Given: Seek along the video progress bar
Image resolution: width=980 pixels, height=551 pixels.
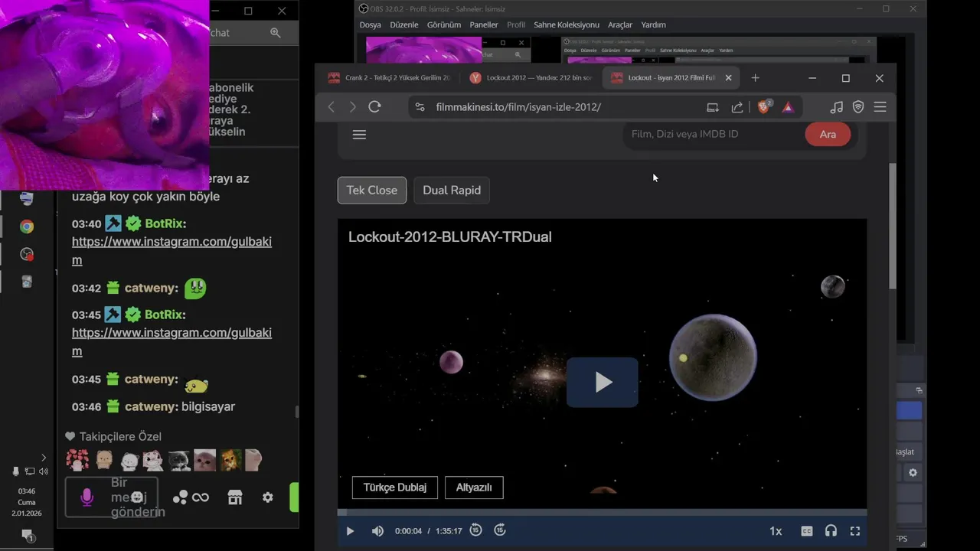Looking at the screenshot, I should 602,512.
